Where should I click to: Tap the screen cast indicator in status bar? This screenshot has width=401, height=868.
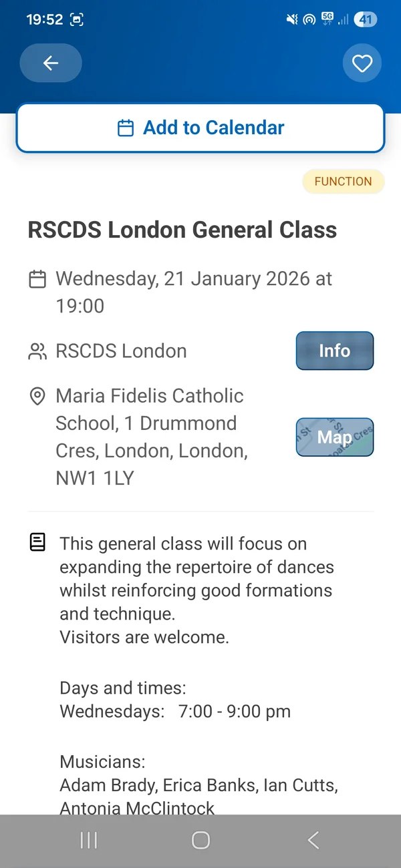click(x=309, y=19)
